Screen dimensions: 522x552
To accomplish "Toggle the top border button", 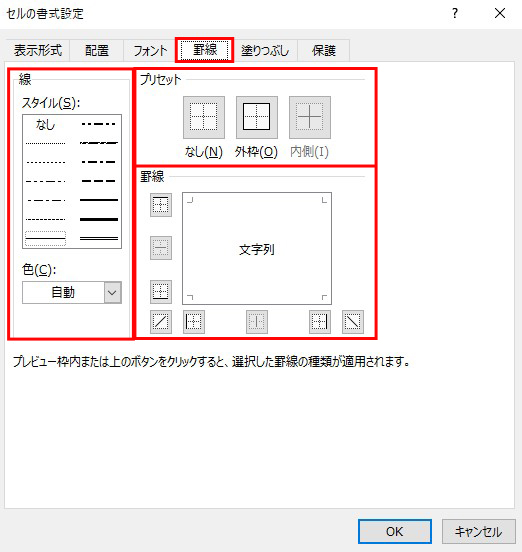I will tap(161, 205).
